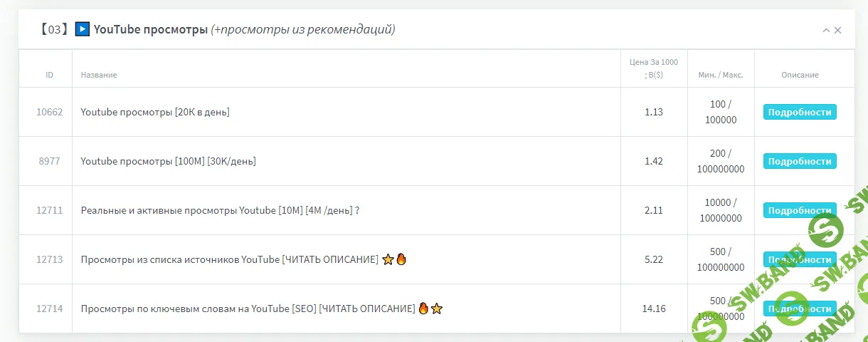
Task: Click the blue play icon in header
Action: tap(83, 29)
